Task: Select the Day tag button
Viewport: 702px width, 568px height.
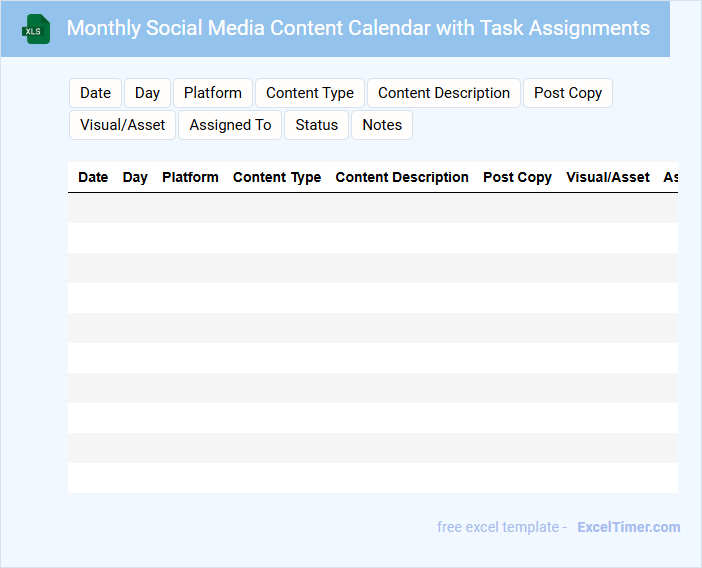Action: click(x=147, y=93)
